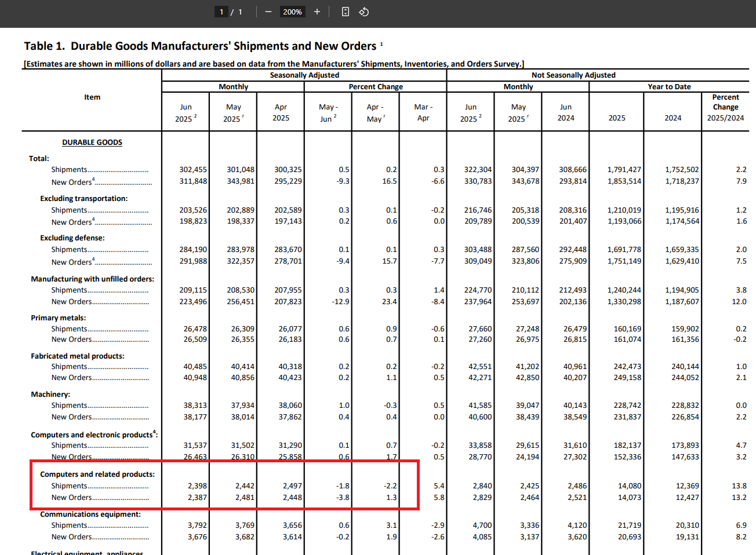Click the value 322,357
Screen dimensions: 756x555
tap(241, 261)
